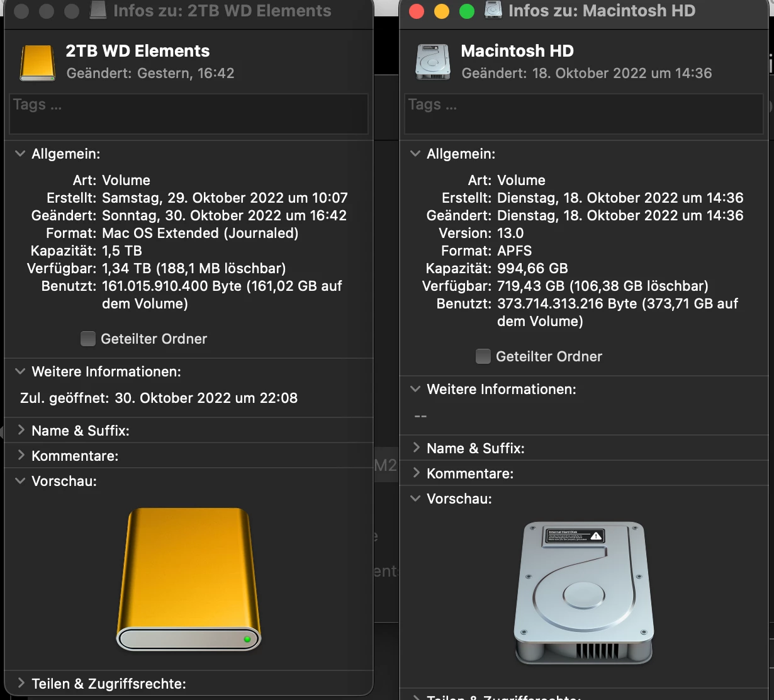
Task: Click the Macintosh HD header disk icon
Action: (x=433, y=62)
